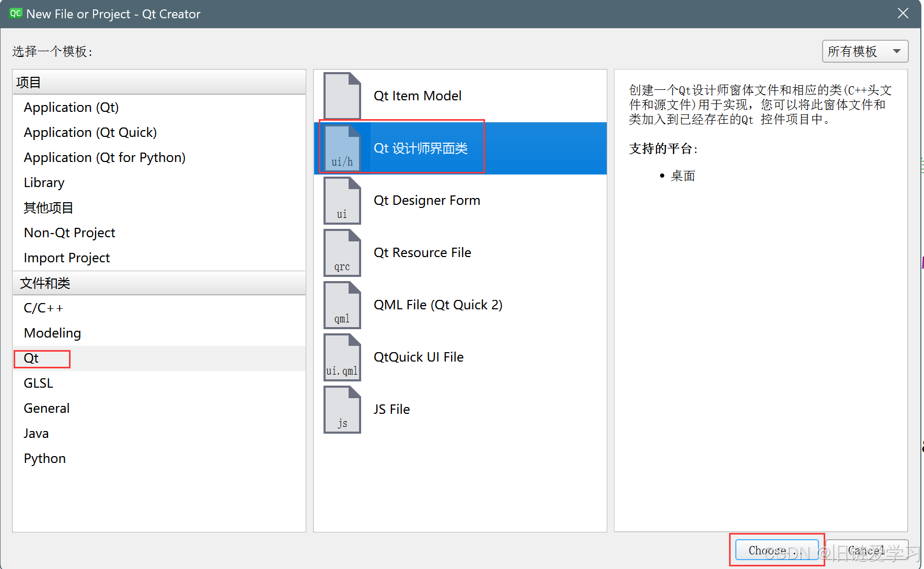This screenshot has width=924, height=569.
Task: Open the 所有模板 filter dropdown
Action: point(865,51)
